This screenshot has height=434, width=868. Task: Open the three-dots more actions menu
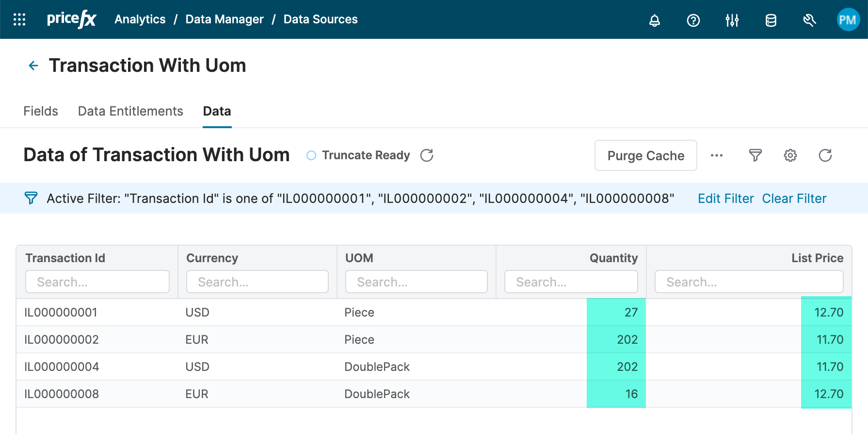717,155
